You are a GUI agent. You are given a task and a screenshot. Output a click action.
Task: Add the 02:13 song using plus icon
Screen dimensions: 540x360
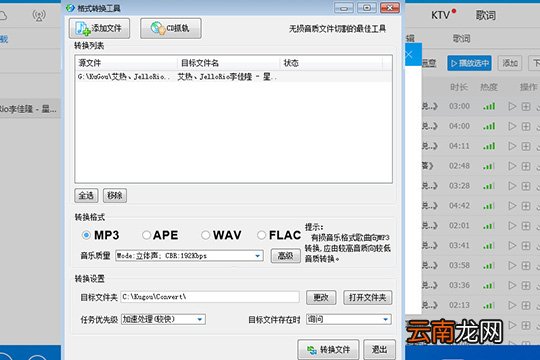526,305
